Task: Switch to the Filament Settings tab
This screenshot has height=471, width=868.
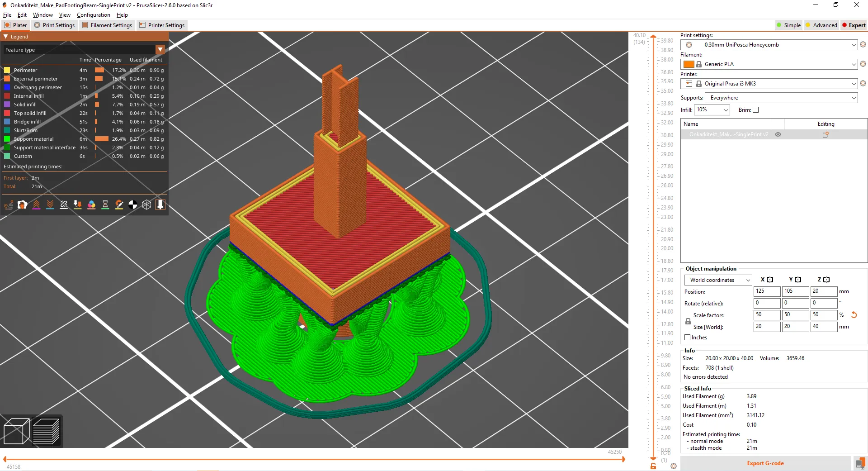Action: [x=107, y=25]
